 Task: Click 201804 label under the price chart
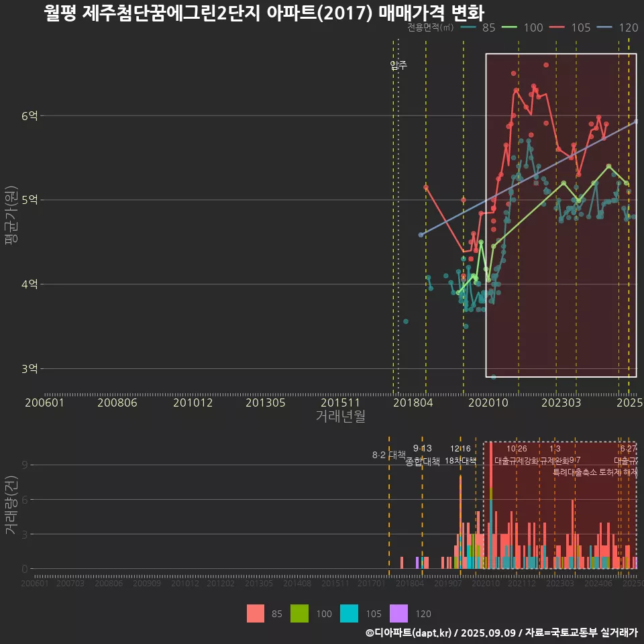point(413,402)
